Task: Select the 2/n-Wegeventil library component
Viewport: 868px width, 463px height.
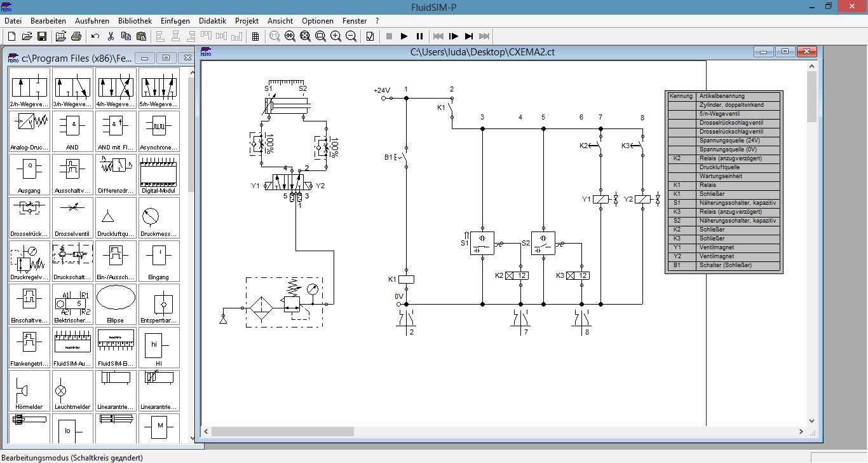Action: [29, 88]
